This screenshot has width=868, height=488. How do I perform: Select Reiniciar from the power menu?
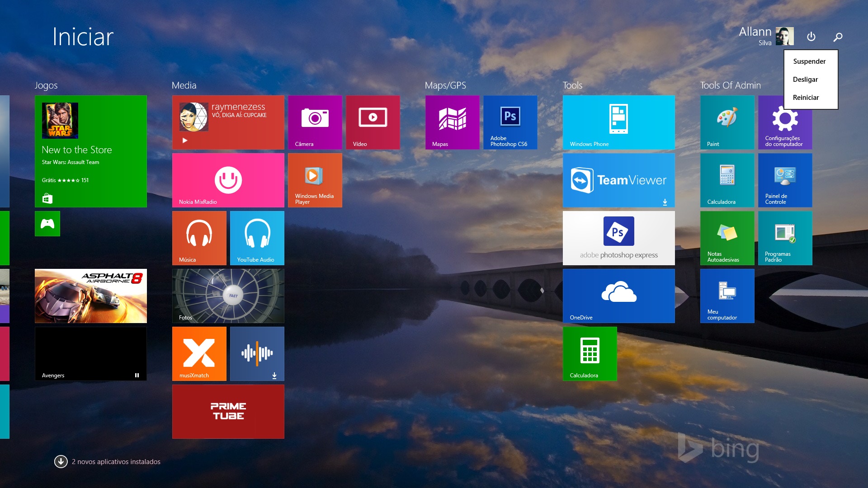click(x=806, y=98)
